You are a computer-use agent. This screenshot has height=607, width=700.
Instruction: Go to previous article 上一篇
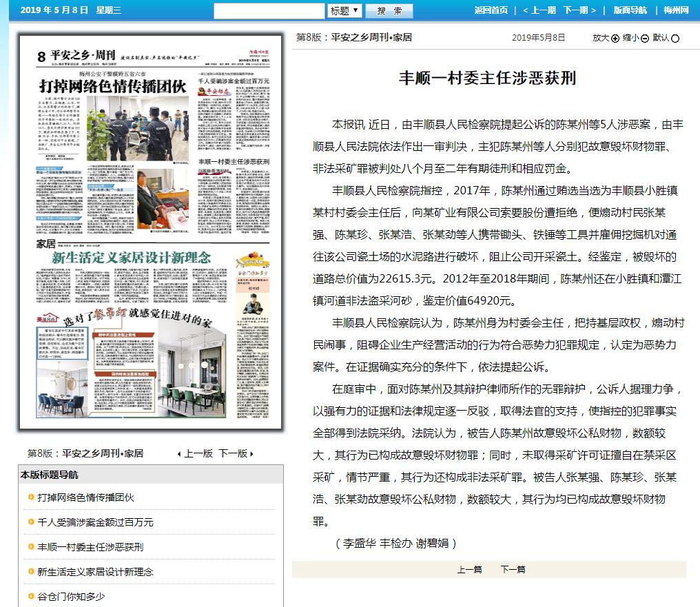[x=469, y=570]
